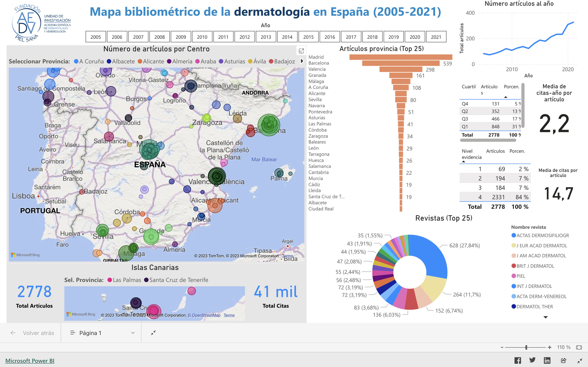Click the zoom out minus icon
This screenshot has height=367, width=588.
click(502, 347)
